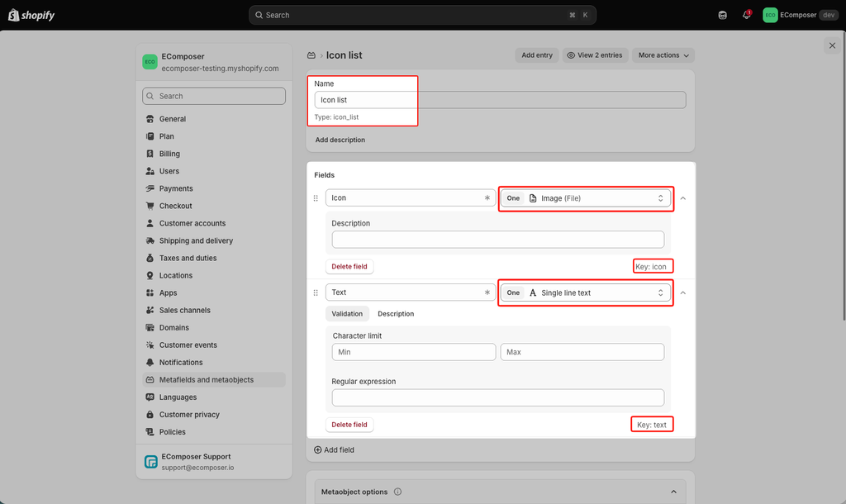Screen dimensions: 846x504
Task: Click the Add description link
Action: point(340,140)
